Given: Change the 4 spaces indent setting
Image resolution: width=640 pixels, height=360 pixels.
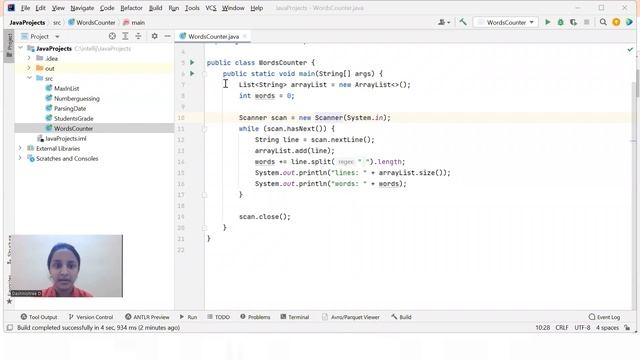Looking at the screenshot, I should click(607, 328).
